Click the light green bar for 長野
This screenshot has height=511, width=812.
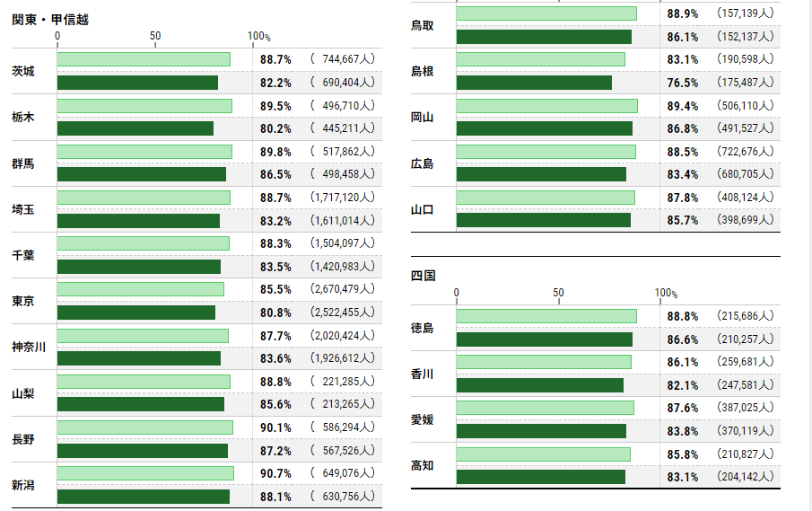[x=145, y=427]
